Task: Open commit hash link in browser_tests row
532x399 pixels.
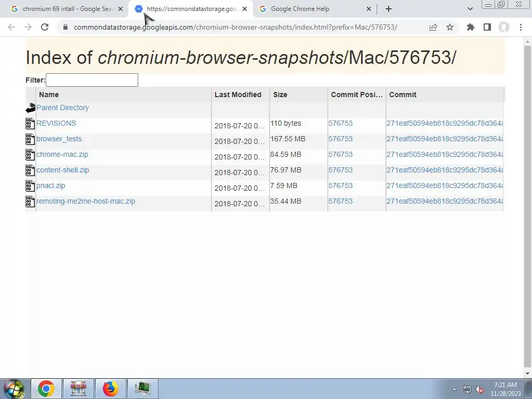Action: pyautogui.click(x=445, y=139)
